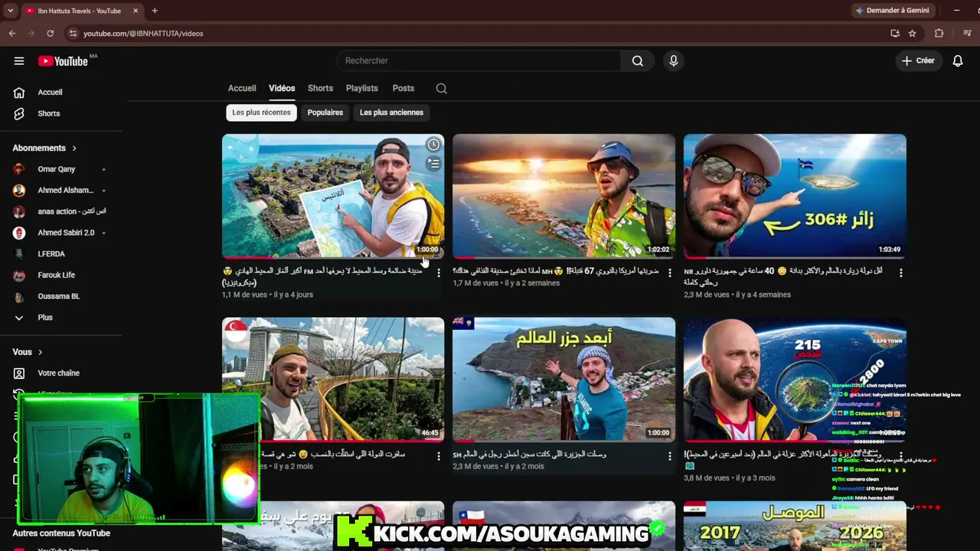Open the three-dot menu for the 4 jours video

(x=439, y=272)
